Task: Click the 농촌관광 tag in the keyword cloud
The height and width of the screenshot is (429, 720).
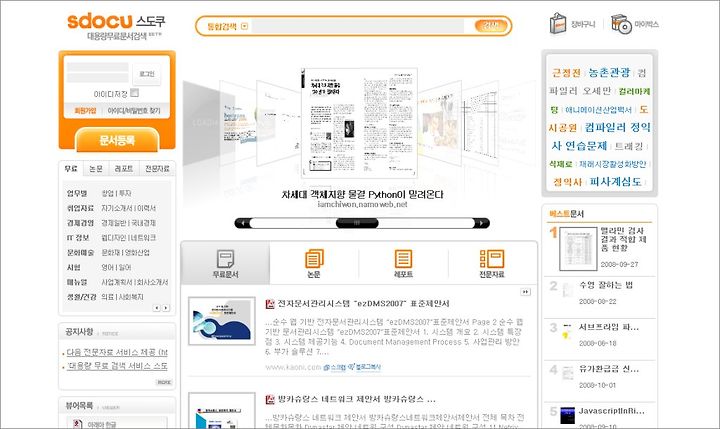Action: tap(609, 73)
